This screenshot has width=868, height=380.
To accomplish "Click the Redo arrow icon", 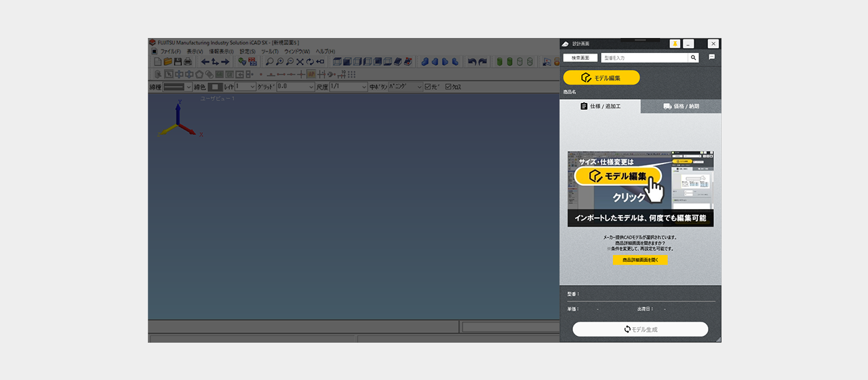I will pos(482,62).
